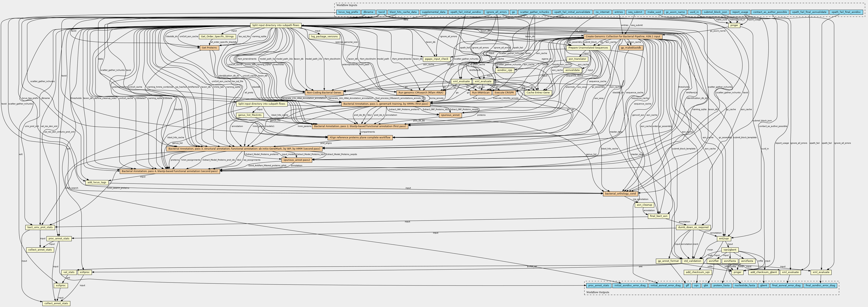This screenshot has width=868, height=307.
Task: Select the scatter_gather_nchunks input node
Action: (x=534, y=12)
